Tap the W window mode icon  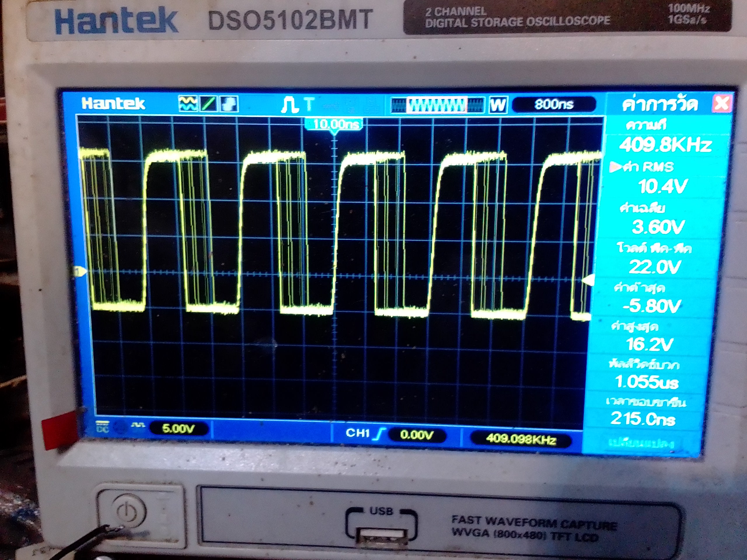(x=498, y=105)
